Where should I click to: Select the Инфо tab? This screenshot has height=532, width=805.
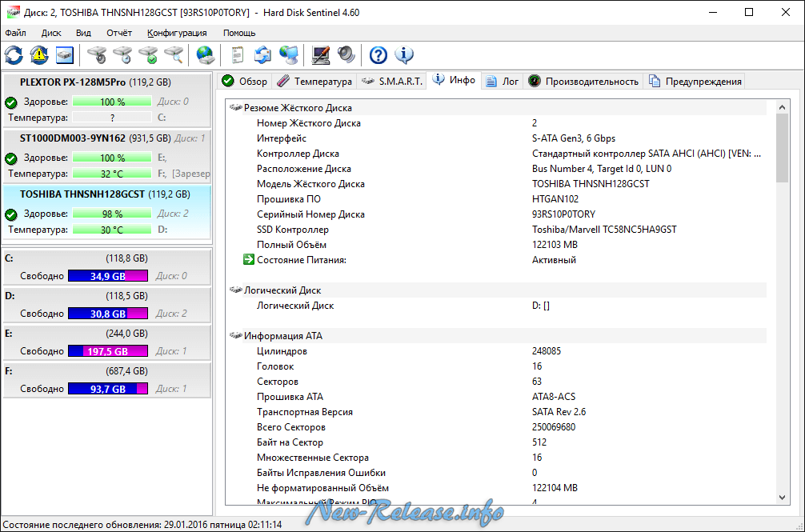(454, 80)
